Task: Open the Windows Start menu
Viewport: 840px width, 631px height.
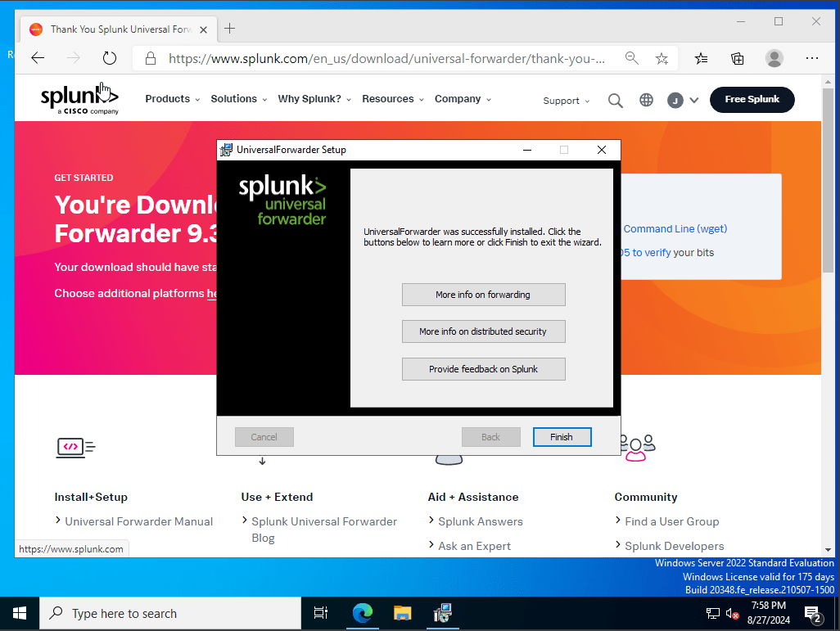Action: click(x=20, y=613)
